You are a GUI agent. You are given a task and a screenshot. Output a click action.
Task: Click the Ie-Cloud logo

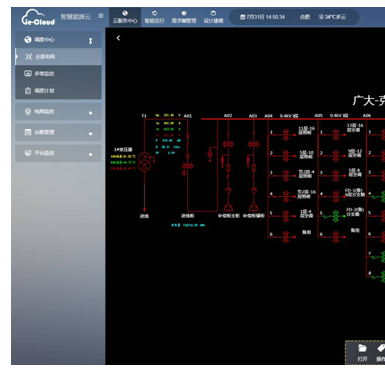tap(38, 17)
